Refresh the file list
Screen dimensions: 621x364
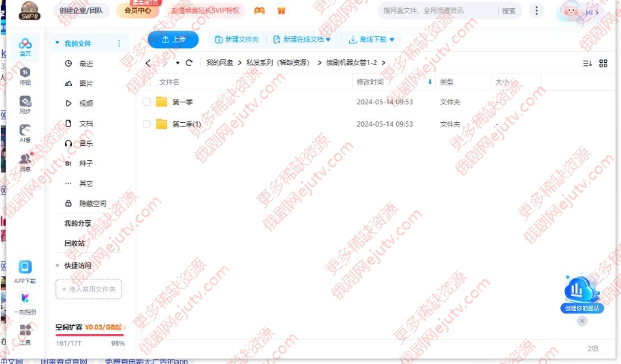[x=189, y=63]
